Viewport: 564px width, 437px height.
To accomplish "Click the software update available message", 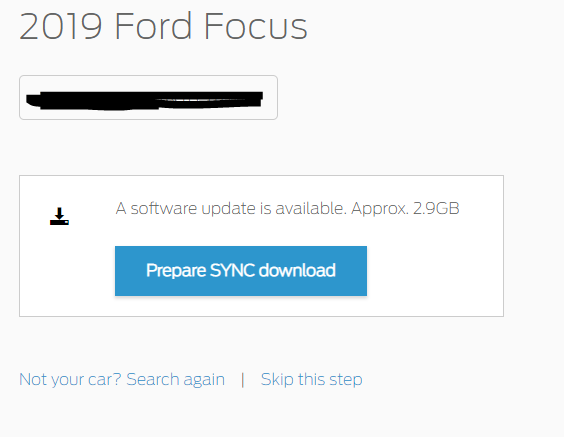I will (287, 208).
